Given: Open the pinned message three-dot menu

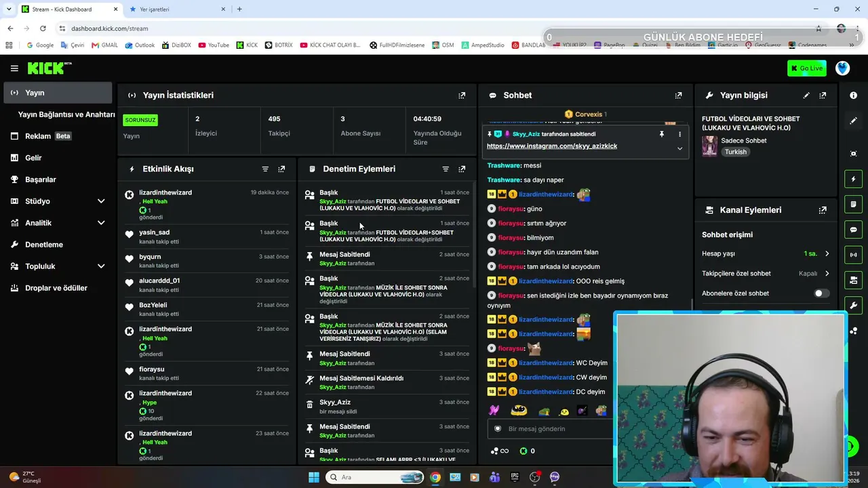Looking at the screenshot, I should pos(679,134).
